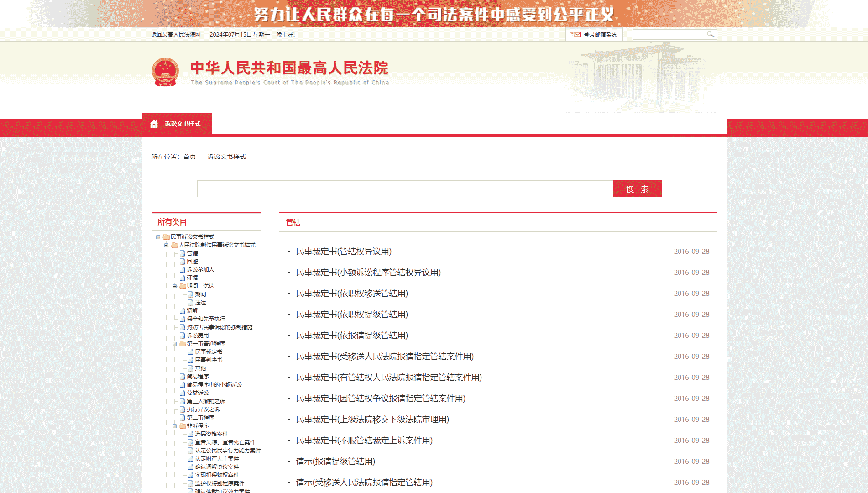This screenshot has width=868, height=493.
Task: Click the 返回最高人民法院网 link
Action: [x=176, y=34]
